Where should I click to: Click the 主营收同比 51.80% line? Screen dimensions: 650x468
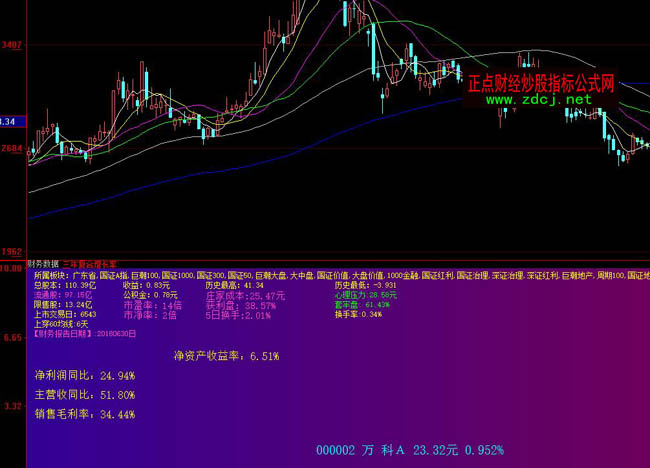(84, 395)
